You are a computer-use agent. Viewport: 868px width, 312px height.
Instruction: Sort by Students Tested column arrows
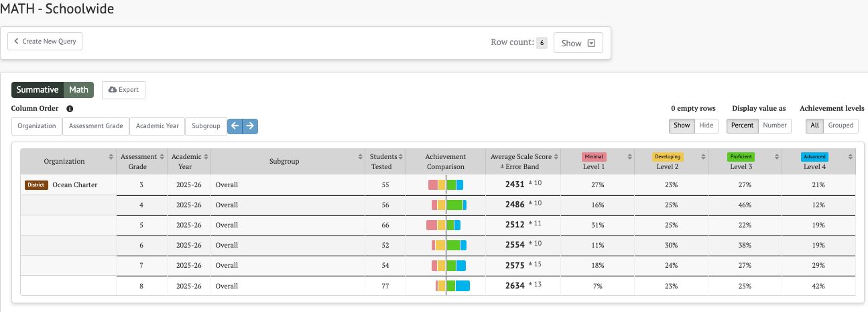(x=402, y=157)
